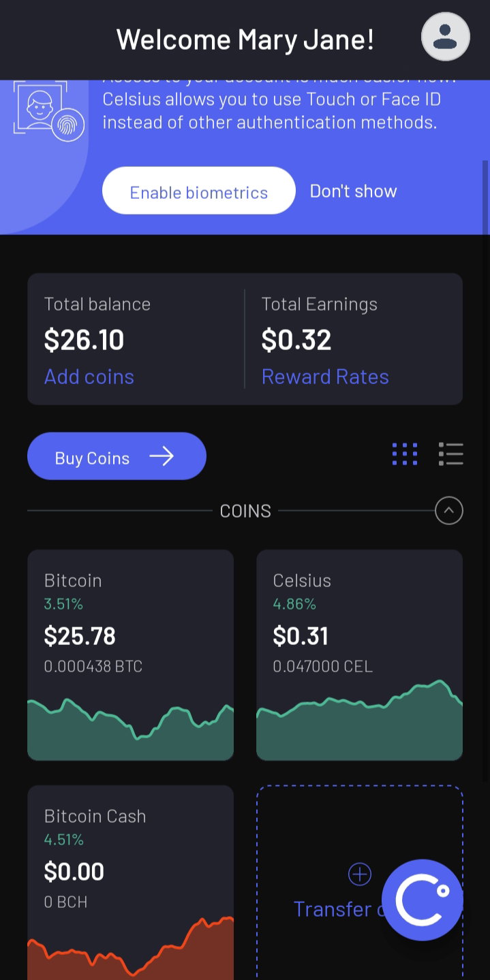
Task: View Reward Rates link
Action: (x=325, y=377)
